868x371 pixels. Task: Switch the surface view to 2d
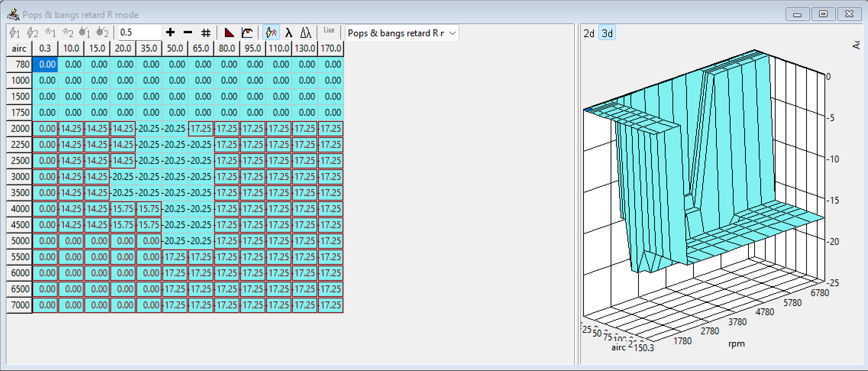pos(589,33)
